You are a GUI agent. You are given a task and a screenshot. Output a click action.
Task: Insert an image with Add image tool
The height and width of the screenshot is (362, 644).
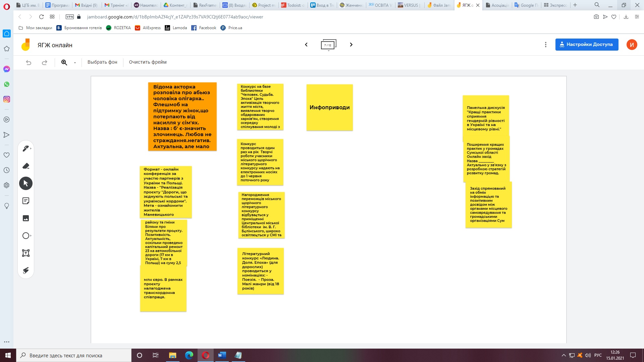coord(26,218)
